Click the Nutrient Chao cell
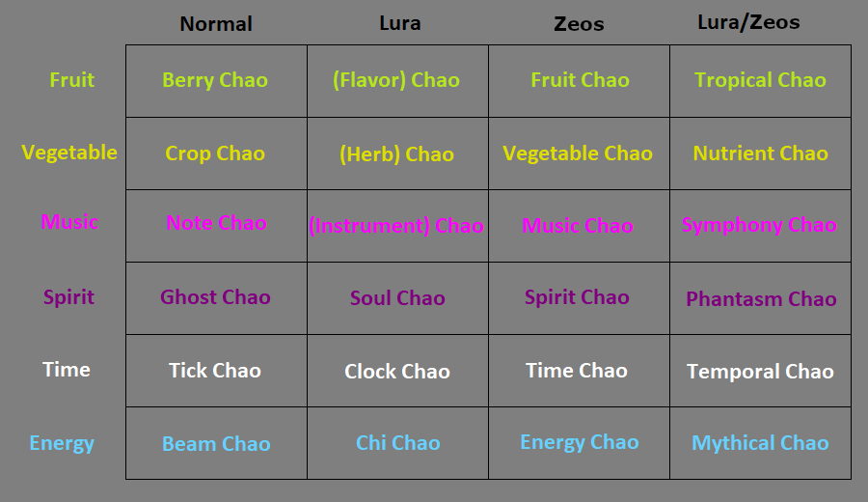This screenshot has width=868, height=502. pos(760,153)
